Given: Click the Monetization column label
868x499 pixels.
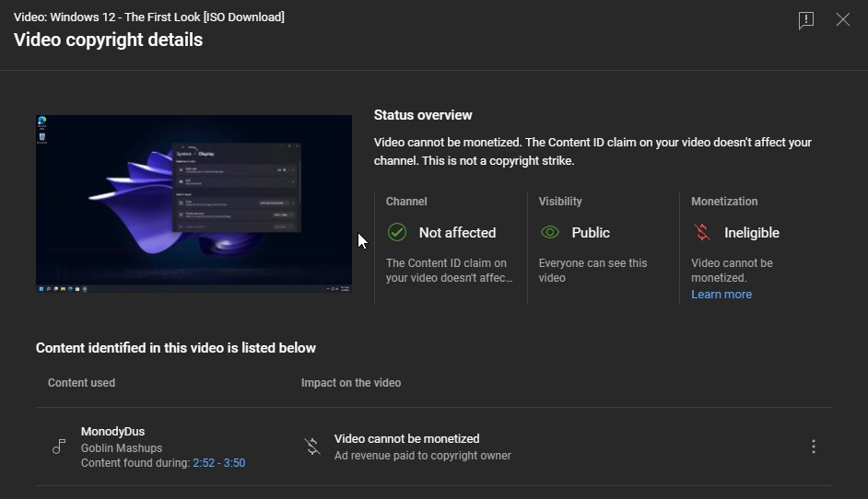Looking at the screenshot, I should coord(724,202).
